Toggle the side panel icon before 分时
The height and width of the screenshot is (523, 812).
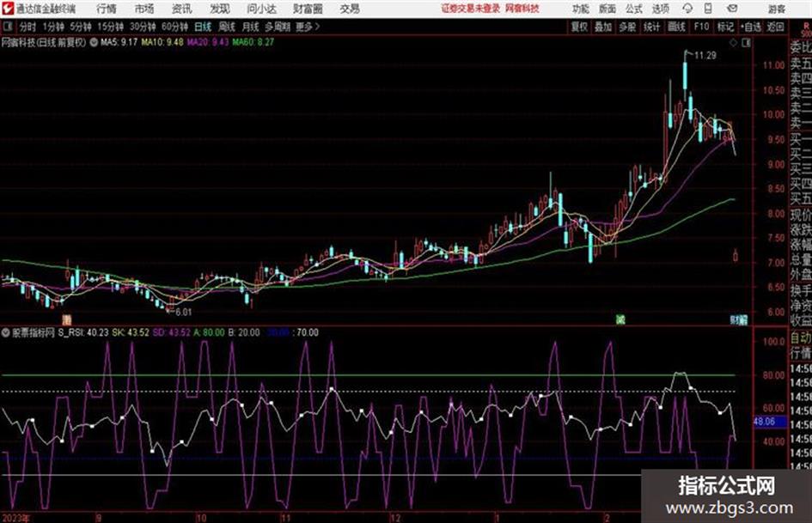click(x=8, y=27)
